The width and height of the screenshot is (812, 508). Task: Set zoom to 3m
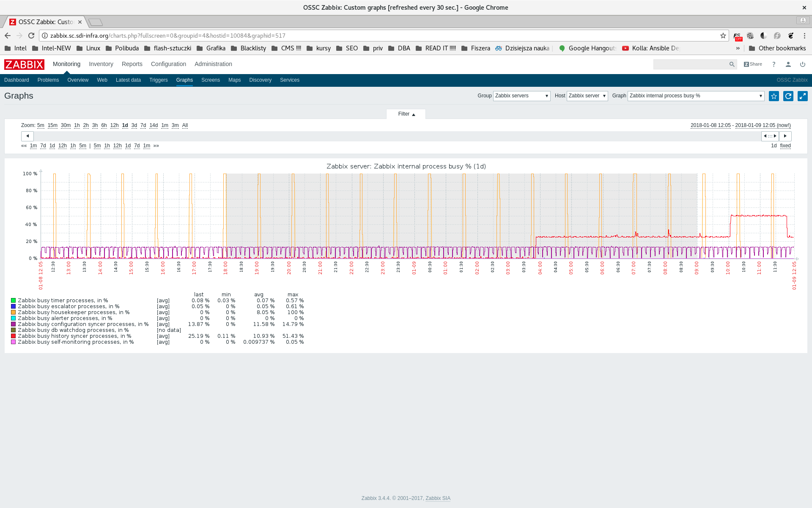tap(175, 125)
